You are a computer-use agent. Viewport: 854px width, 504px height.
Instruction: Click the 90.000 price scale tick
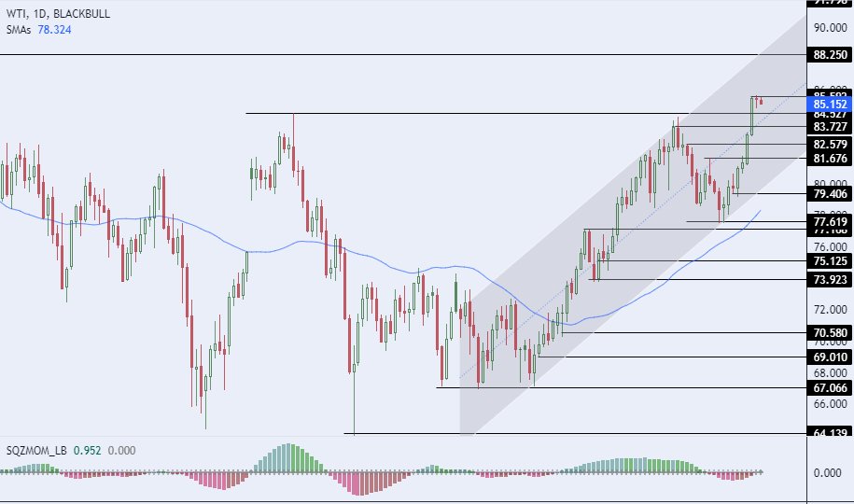[x=829, y=27]
